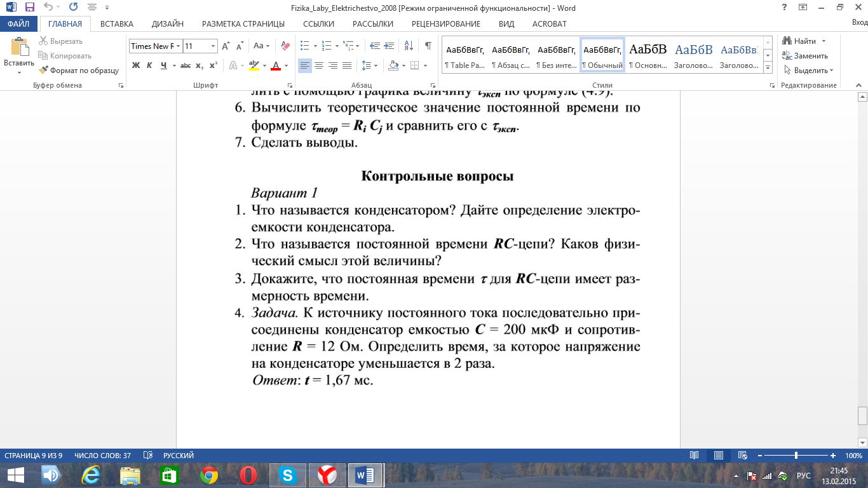Open the font name dropdown Times New Roman
Screen dimensions: 868x488
[x=179, y=46]
